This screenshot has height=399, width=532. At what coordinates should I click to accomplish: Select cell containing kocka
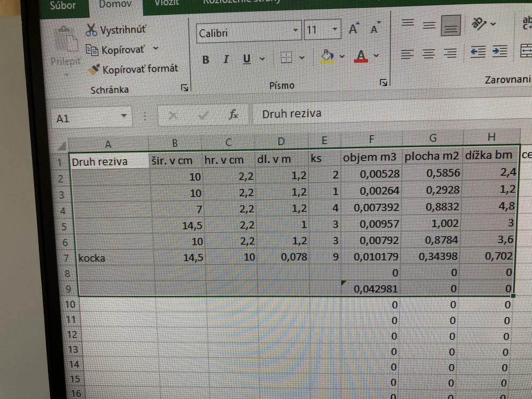113,258
